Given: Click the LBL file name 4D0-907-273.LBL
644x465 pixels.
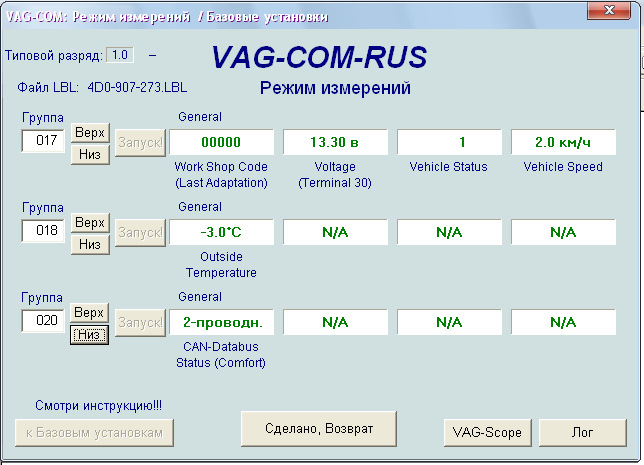Looking at the screenshot, I should (x=137, y=87).
